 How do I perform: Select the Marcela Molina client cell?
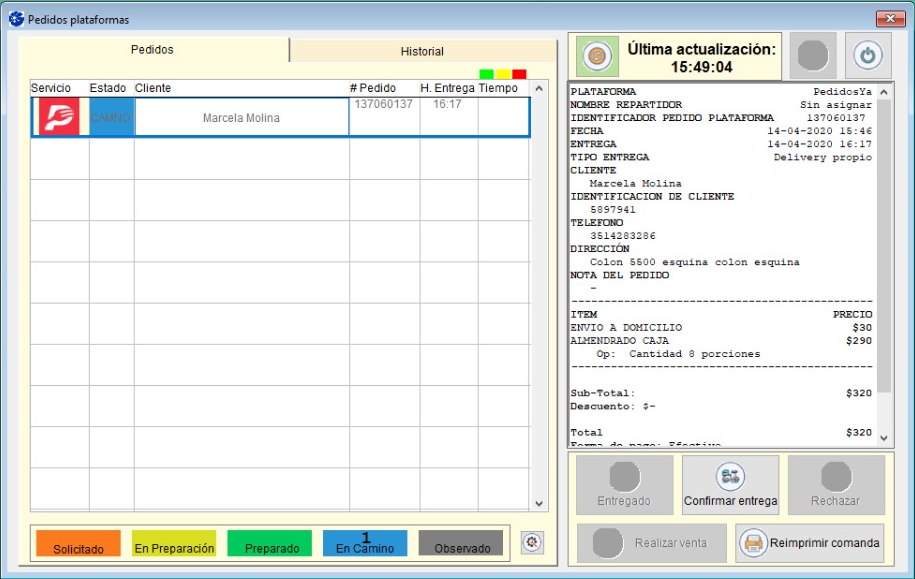241,118
